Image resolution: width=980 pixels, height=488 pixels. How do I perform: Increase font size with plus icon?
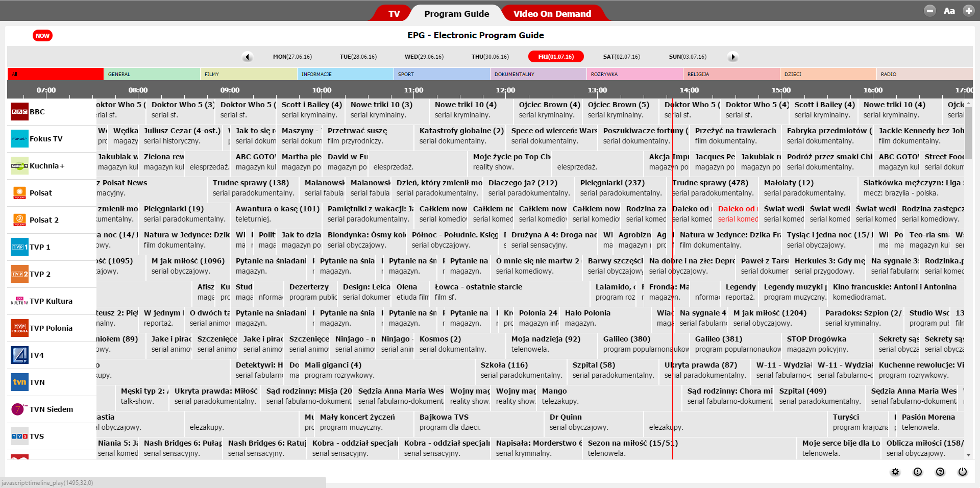tap(968, 10)
